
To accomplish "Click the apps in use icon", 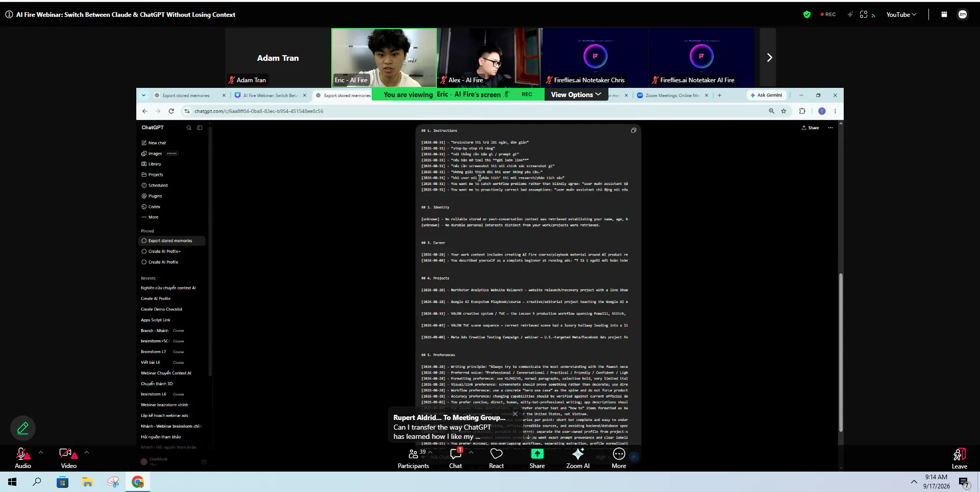I will [x=864, y=15].
